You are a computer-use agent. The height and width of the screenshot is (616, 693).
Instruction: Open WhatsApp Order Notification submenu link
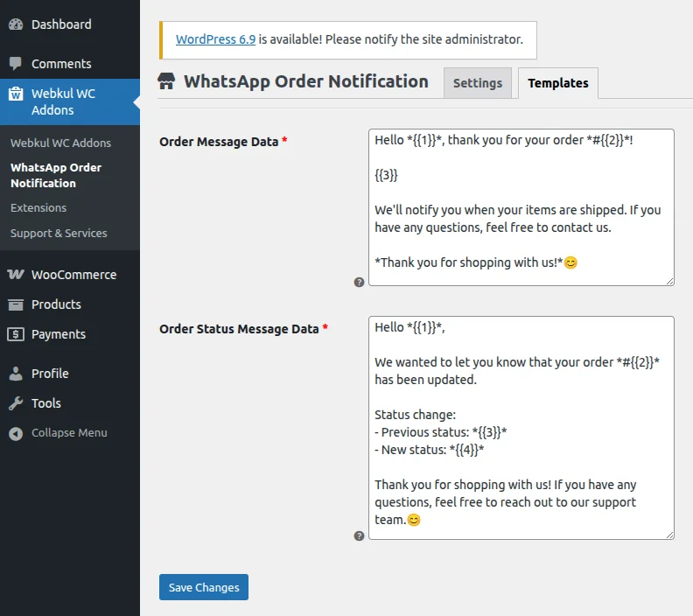coord(56,175)
